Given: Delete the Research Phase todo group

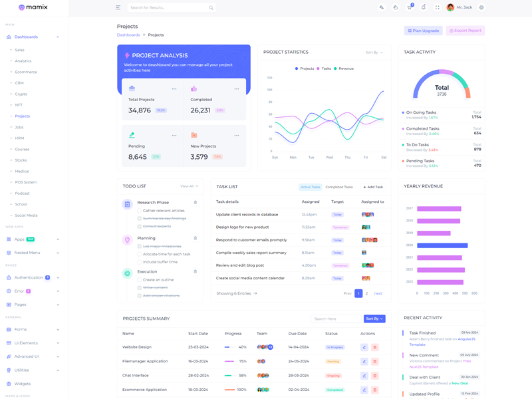Looking at the screenshot, I should click(x=196, y=202).
